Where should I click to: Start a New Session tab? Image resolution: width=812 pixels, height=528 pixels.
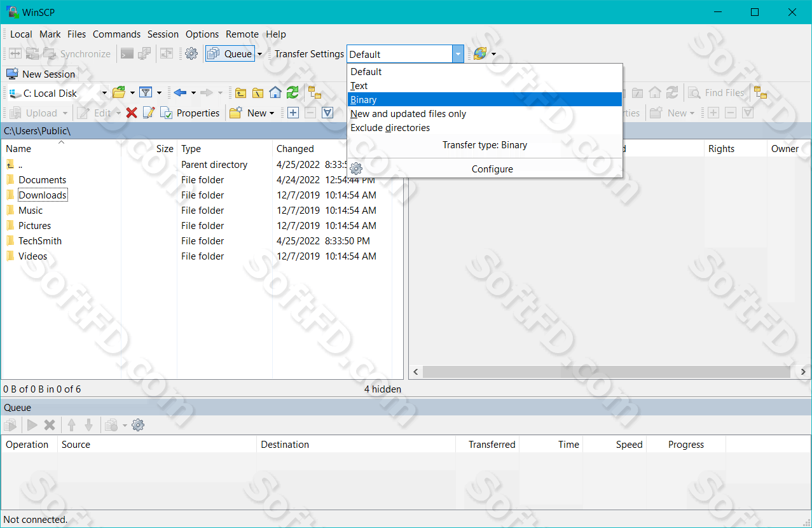[41, 74]
